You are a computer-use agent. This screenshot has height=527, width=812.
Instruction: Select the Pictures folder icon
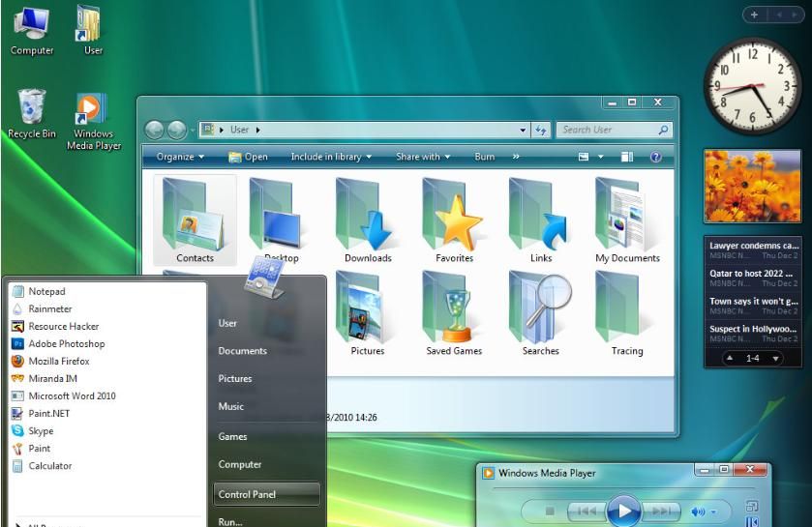(x=368, y=313)
